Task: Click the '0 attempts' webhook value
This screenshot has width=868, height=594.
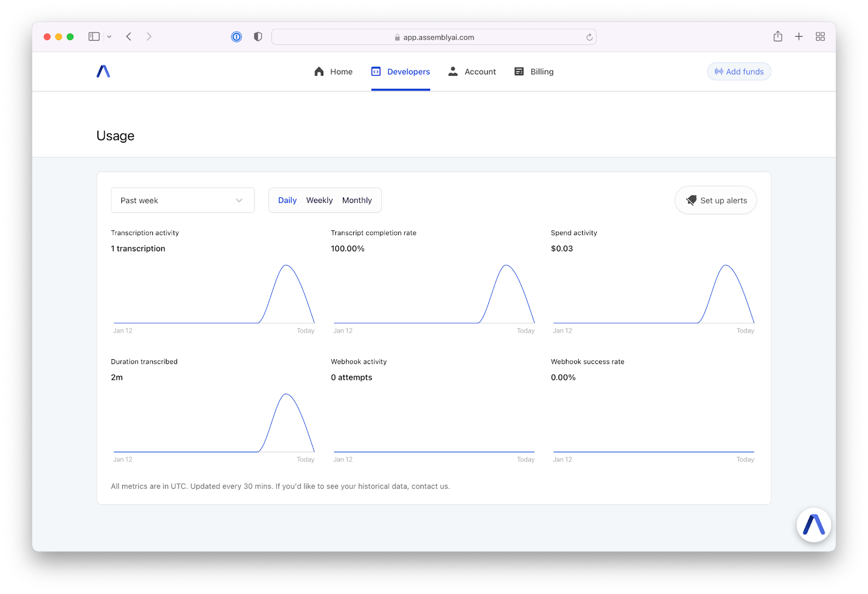Action: 352,377
